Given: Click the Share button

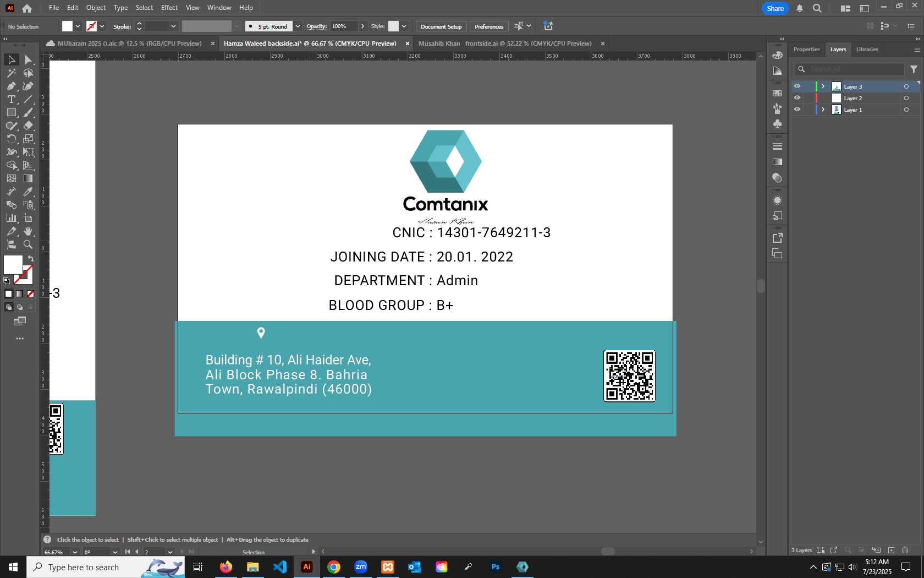Looking at the screenshot, I should [775, 8].
